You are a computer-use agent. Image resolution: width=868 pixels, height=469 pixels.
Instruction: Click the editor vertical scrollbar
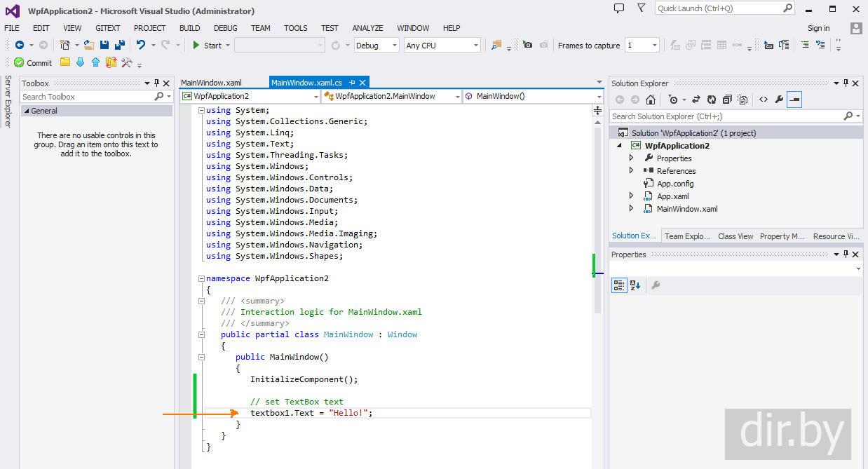point(597,210)
